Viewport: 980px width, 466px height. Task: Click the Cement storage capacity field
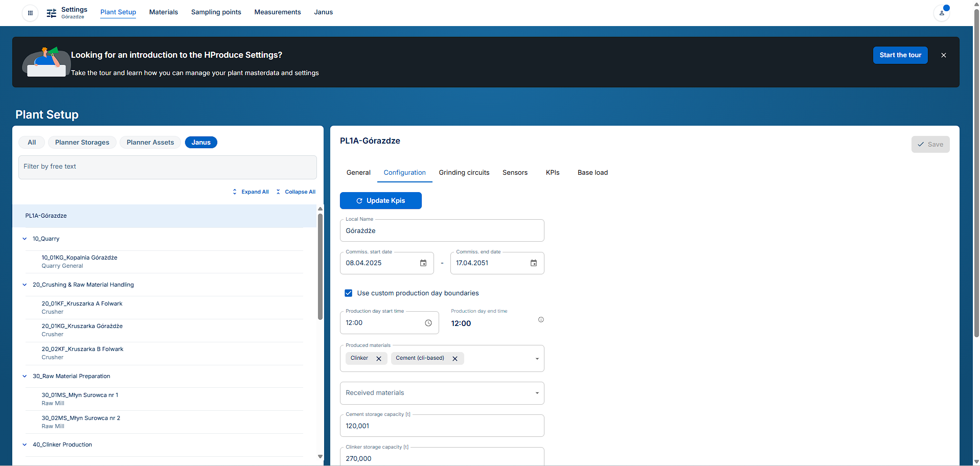pos(442,426)
